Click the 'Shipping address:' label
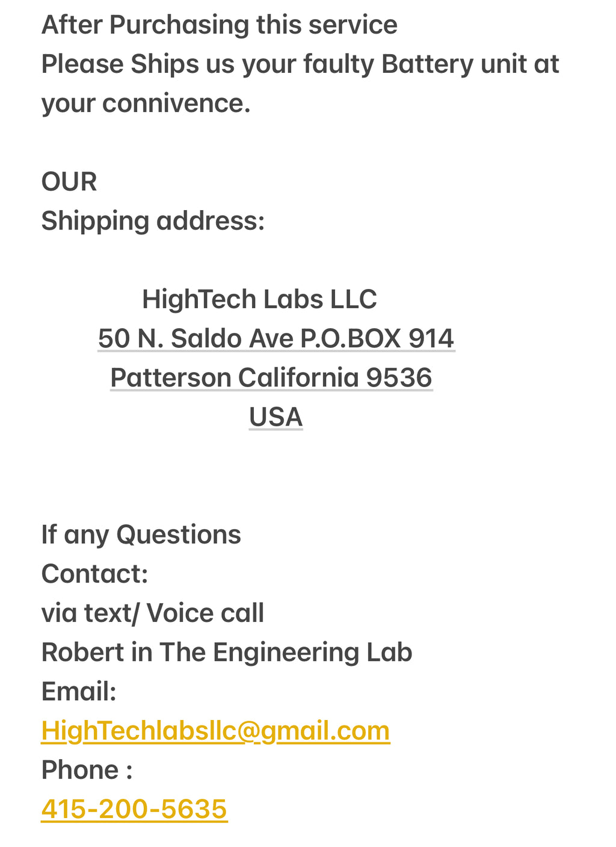This screenshot has height=847, width=616. click(x=153, y=221)
